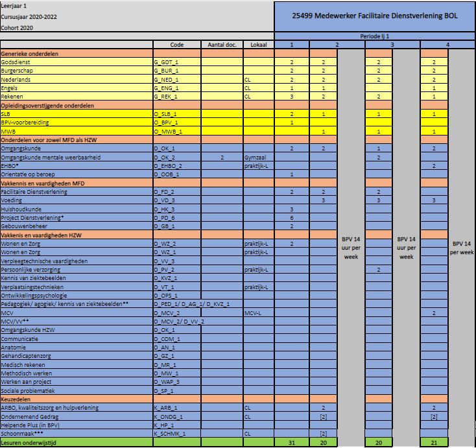Click Medisch rekenen cell
The height and width of the screenshot is (448, 476).
tap(77, 365)
